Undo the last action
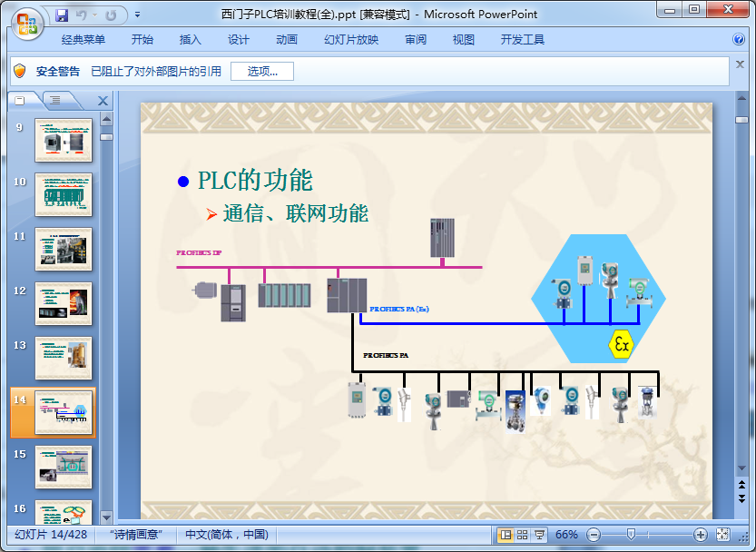 tap(82, 15)
